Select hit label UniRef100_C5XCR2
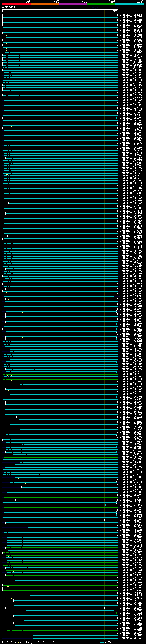This screenshot has height=644, width=146. (x=131, y=40)
